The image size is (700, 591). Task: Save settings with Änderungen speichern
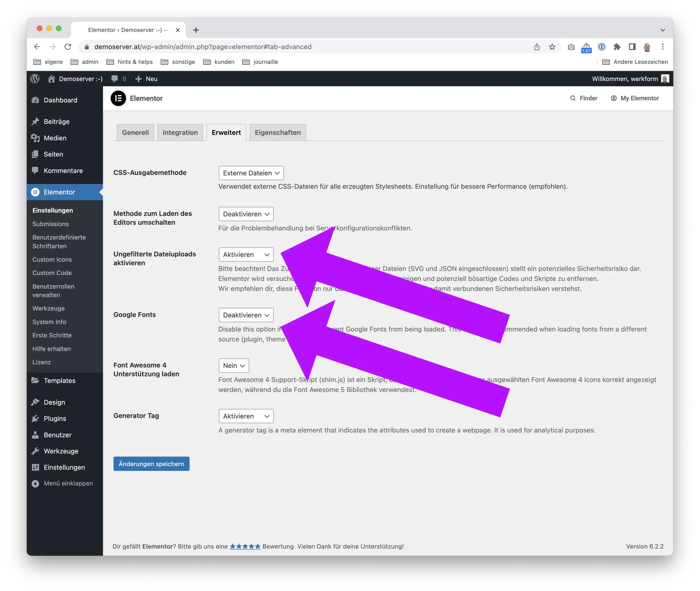[151, 464]
